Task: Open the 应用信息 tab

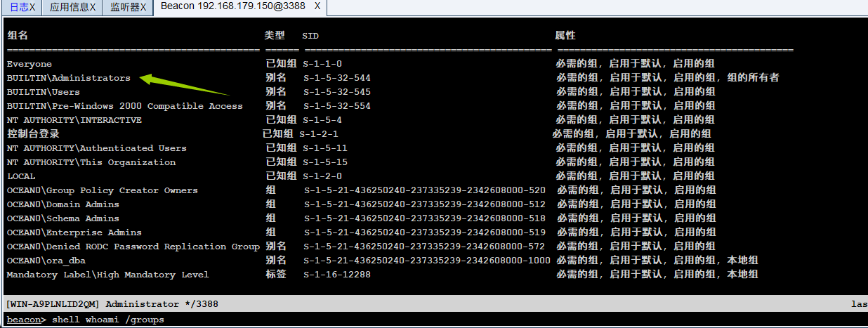Action: (74, 8)
